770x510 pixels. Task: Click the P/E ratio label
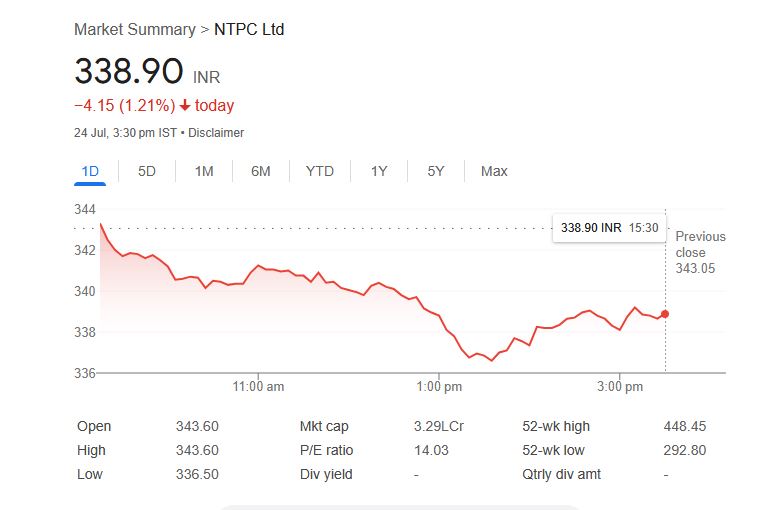point(326,450)
